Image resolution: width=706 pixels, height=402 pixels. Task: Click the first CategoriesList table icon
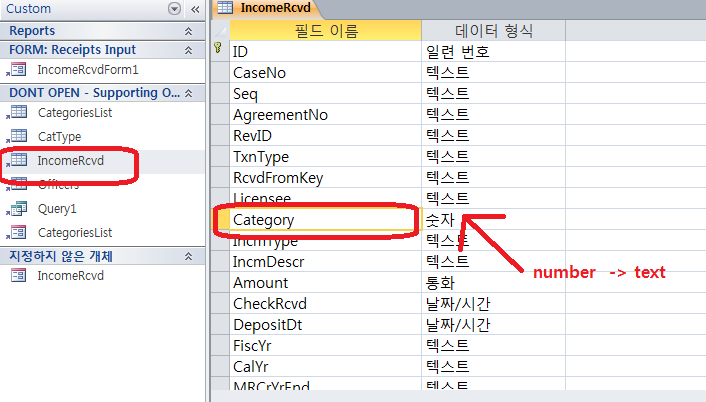click(17, 113)
